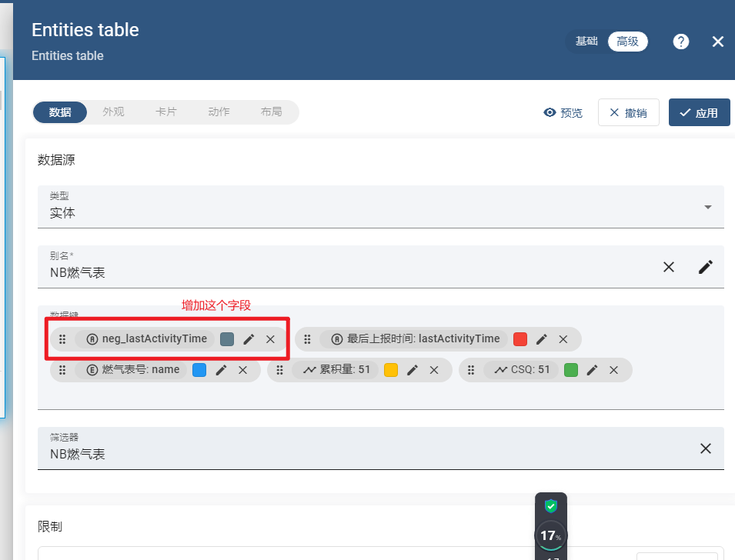Click the 撤销 undo button

pos(628,112)
